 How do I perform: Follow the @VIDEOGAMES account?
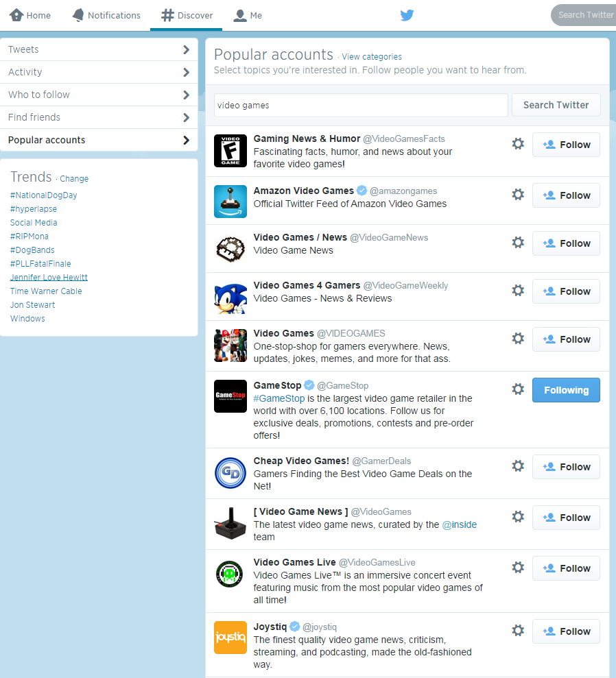[566, 339]
